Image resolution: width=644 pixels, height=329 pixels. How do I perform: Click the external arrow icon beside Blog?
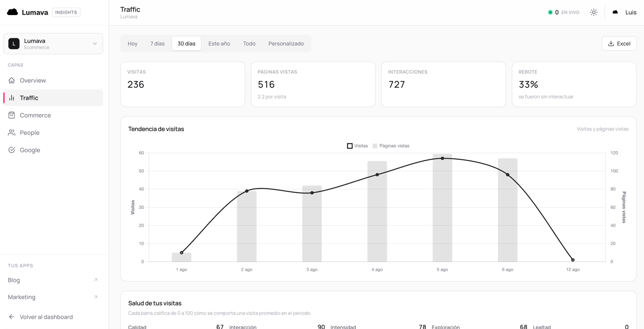click(96, 280)
